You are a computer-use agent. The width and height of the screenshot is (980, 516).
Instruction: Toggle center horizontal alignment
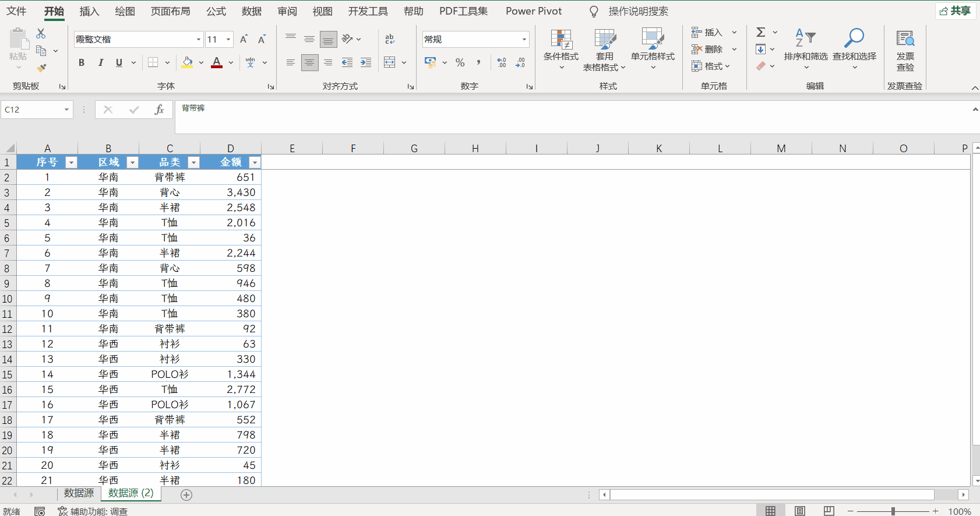[x=309, y=62]
